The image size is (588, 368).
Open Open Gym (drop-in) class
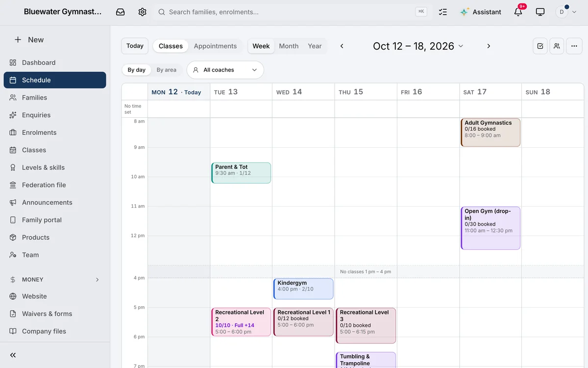[490, 228]
